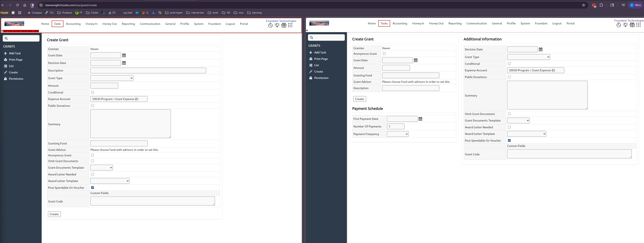Click Foundant Technologies link in left header
Image resolution: width=644 pixels, height=243 pixels.
[281, 21]
